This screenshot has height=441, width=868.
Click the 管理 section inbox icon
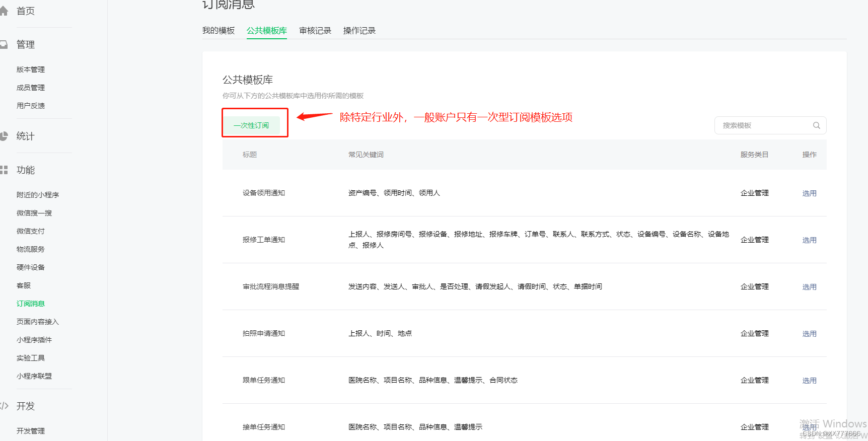(4, 44)
